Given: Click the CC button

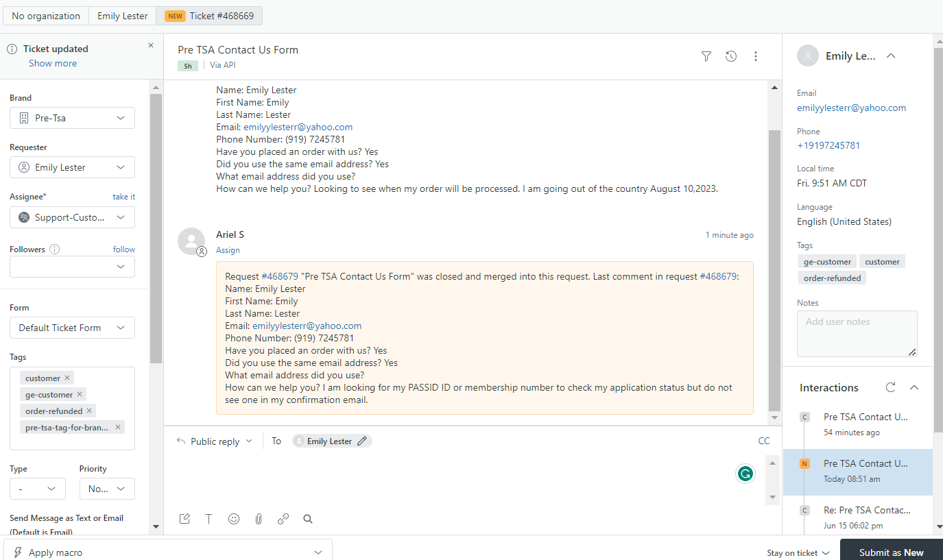Looking at the screenshot, I should tap(764, 441).
